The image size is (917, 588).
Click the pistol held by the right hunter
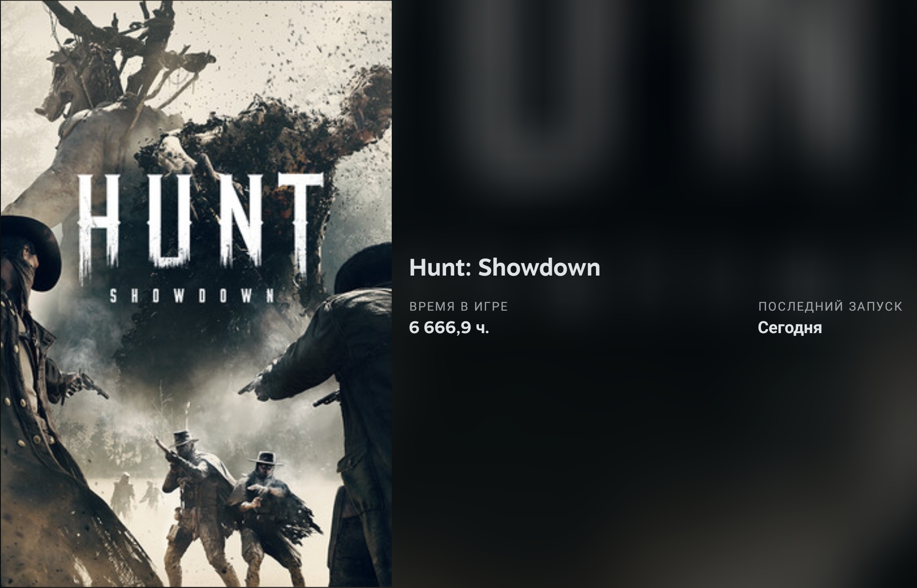coord(252,385)
